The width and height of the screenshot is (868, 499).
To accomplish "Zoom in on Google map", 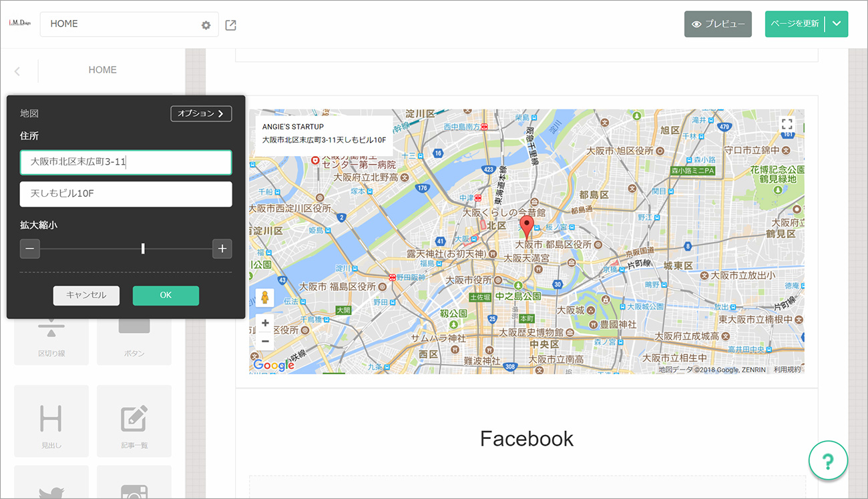I will tap(265, 323).
